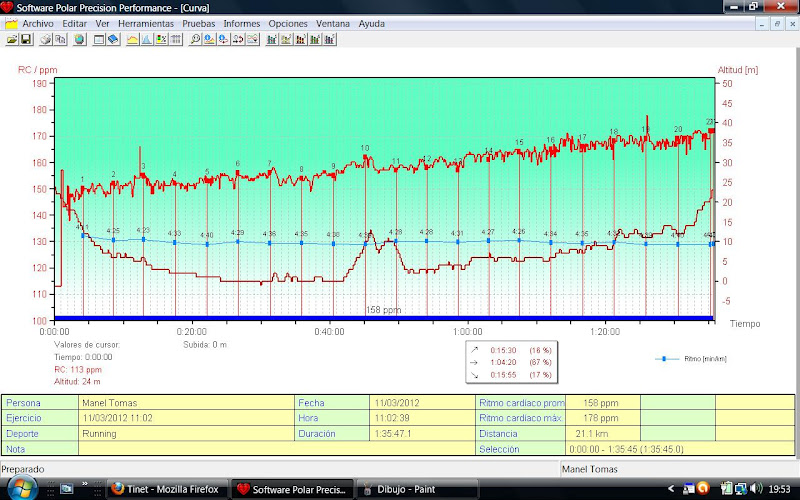The image size is (800, 500).
Task: Open the Opciones menu
Action: coord(288,23)
